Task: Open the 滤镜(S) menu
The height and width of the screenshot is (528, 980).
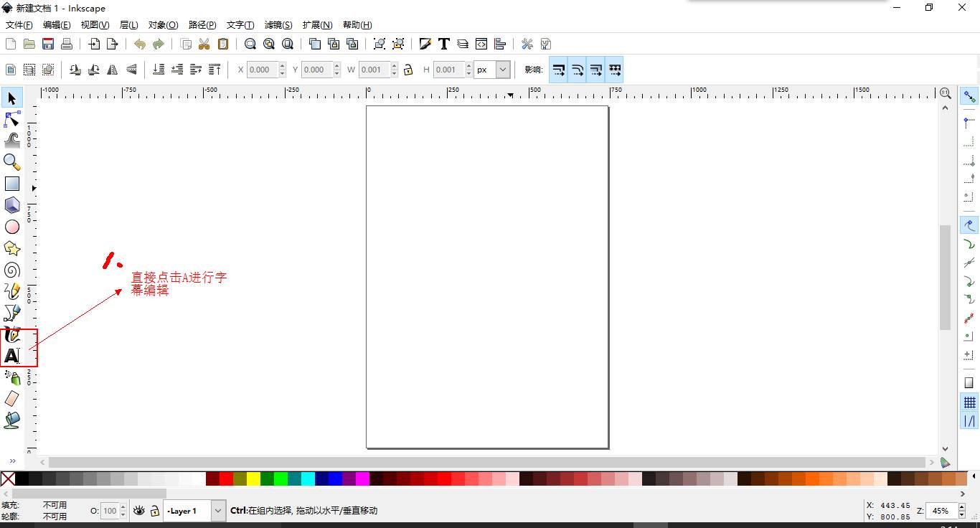Action: (x=278, y=25)
